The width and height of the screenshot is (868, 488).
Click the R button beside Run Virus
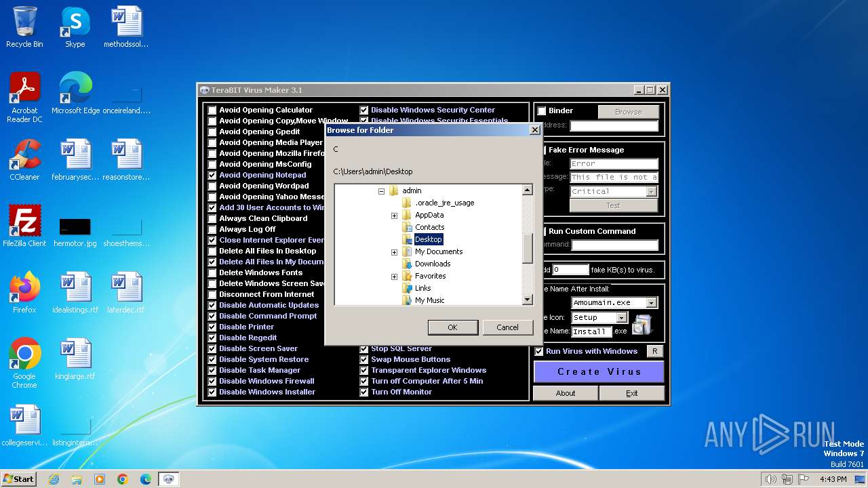(654, 351)
